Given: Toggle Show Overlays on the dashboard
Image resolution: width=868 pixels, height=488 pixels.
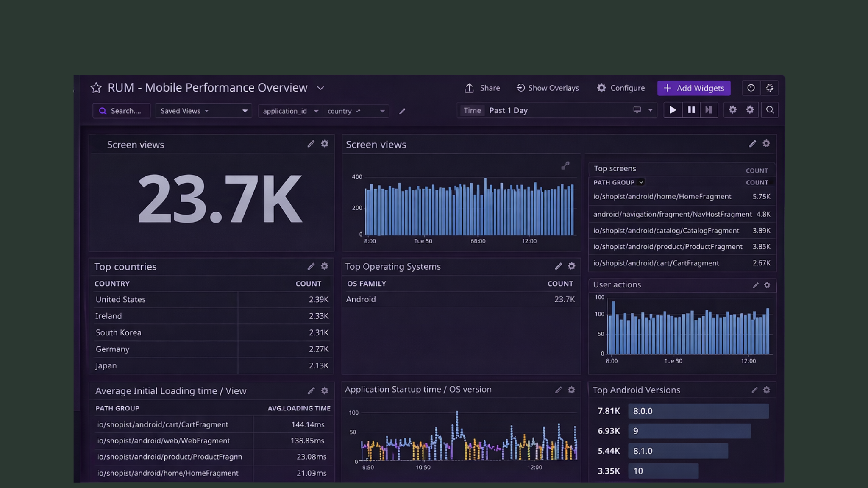Looking at the screenshot, I should [x=548, y=88].
